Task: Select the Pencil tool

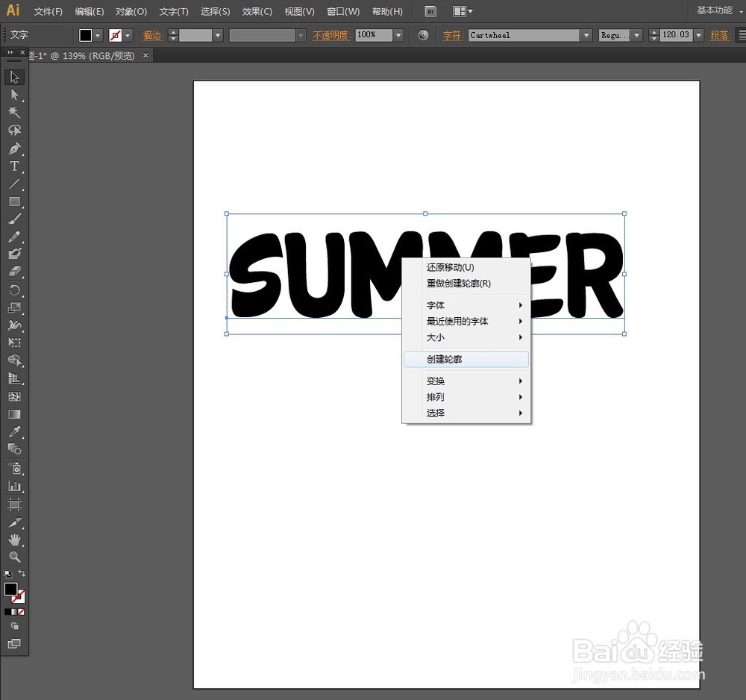Action: tap(14, 237)
